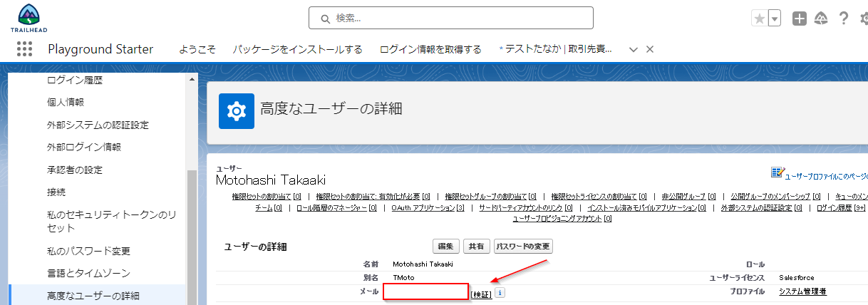Open 接続 sidebar item

[x=56, y=192]
